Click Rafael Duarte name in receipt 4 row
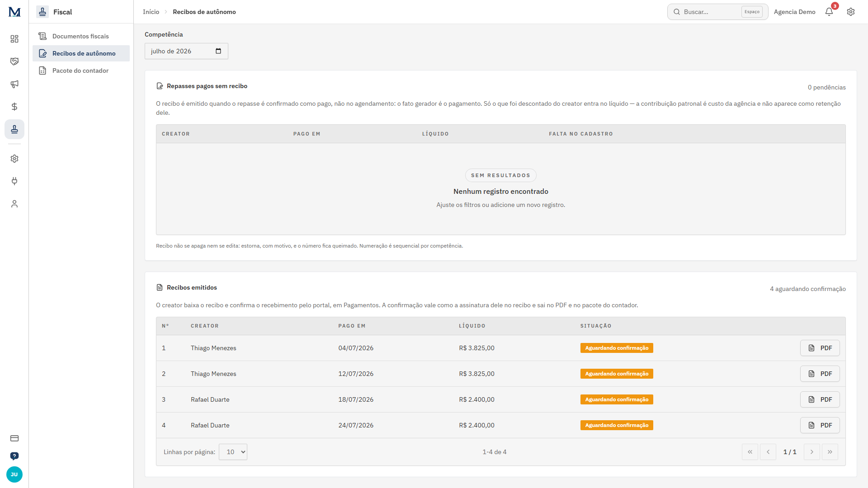This screenshot has width=868, height=488. point(210,425)
